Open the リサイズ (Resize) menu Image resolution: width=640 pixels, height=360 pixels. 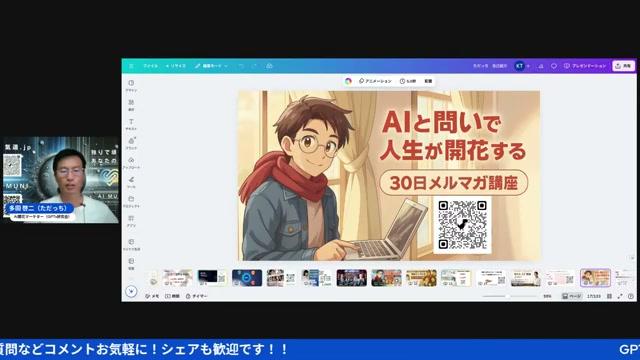(176, 66)
